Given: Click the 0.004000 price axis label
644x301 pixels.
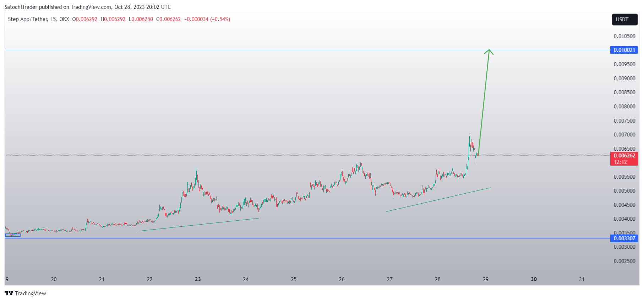Looking at the screenshot, I should coord(624,219).
